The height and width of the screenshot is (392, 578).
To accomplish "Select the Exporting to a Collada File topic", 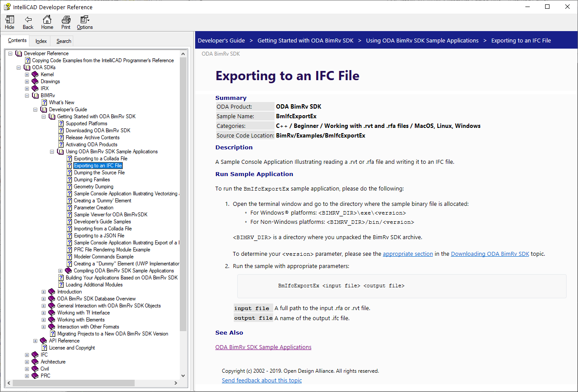I will pos(100,159).
